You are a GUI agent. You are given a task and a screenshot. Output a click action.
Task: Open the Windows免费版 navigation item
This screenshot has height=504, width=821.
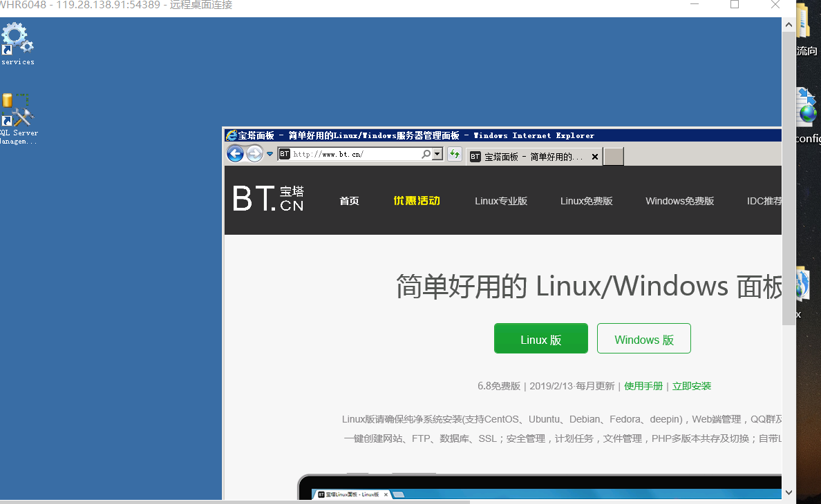679,201
